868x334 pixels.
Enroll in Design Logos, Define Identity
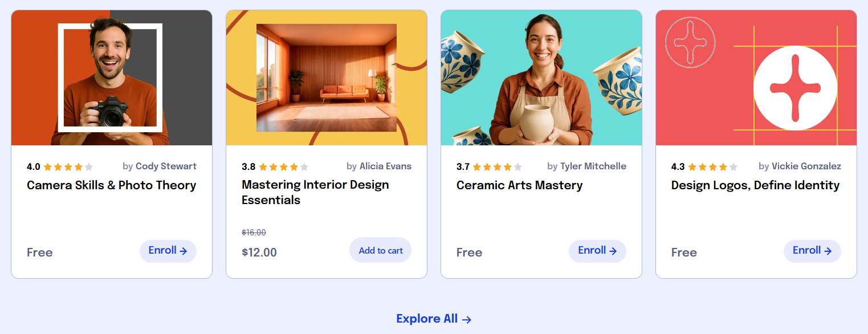click(x=812, y=251)
